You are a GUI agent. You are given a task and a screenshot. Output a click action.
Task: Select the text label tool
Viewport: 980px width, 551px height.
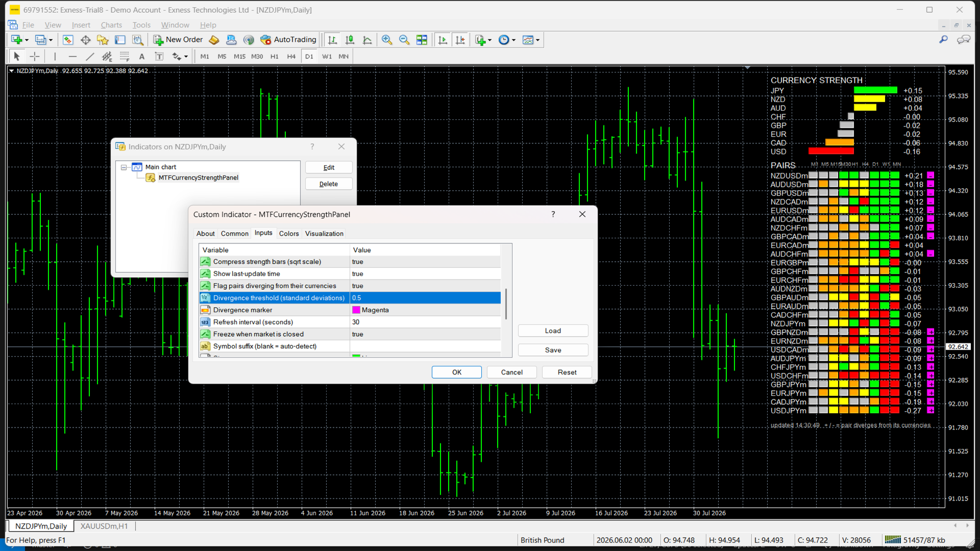pos(159,57)
